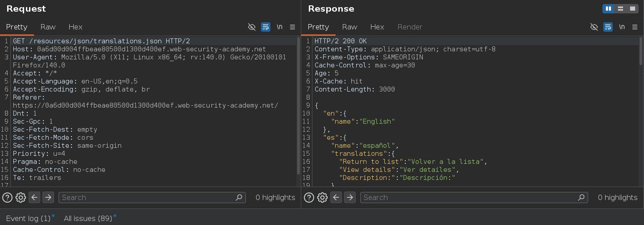This screenshot has width=644, height=225.
Task: Click the Sec-Fetch-Mode: cors line
Action: (53, 137)
